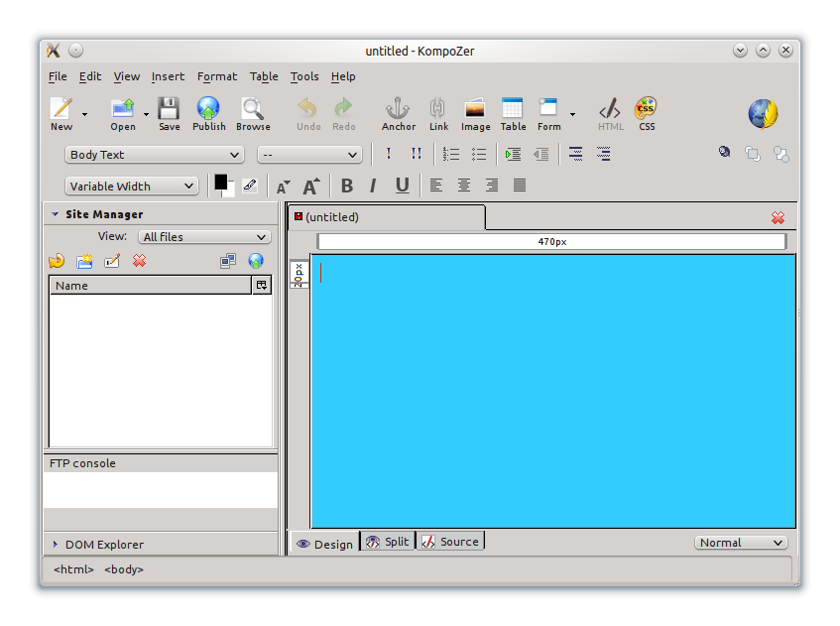Screen dimensions: 840x626
Task: Toggle bold text formatting
Action: coord(347,186)
